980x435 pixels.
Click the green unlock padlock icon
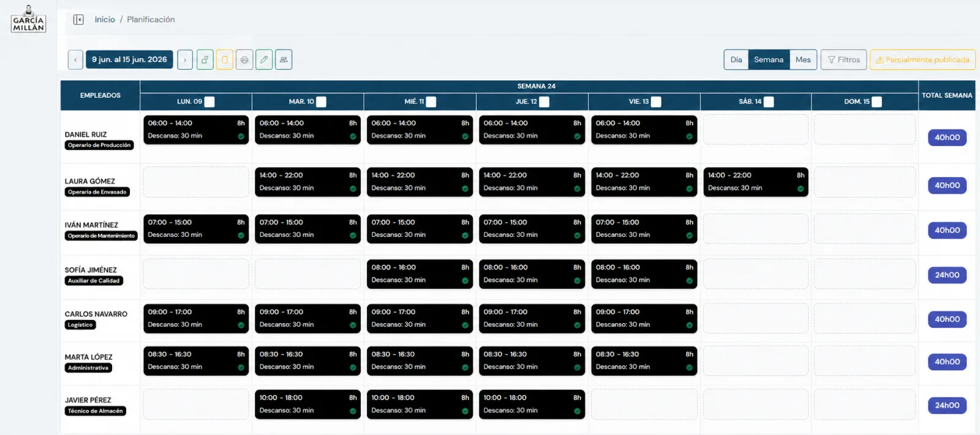click(x=205, y=59)
